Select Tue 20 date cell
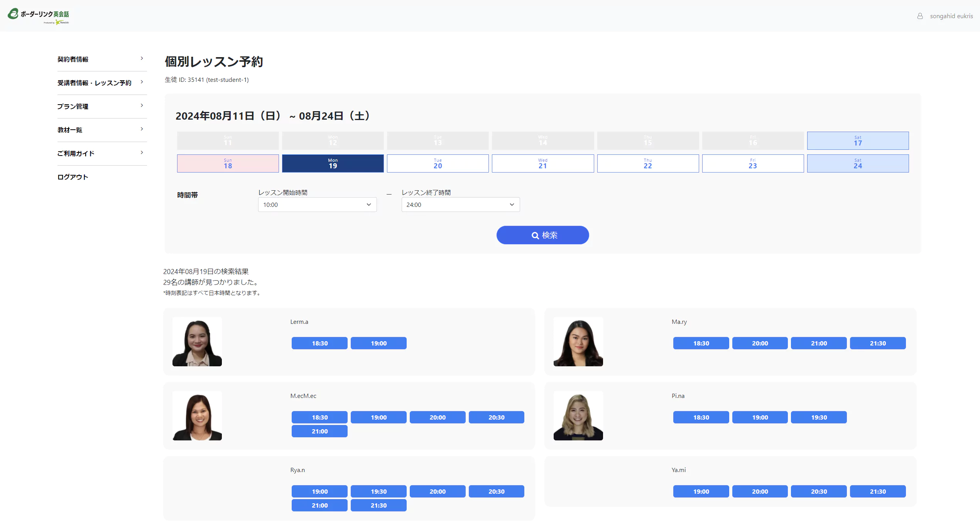This screenshot has height=523, width=980. (438, 164)
